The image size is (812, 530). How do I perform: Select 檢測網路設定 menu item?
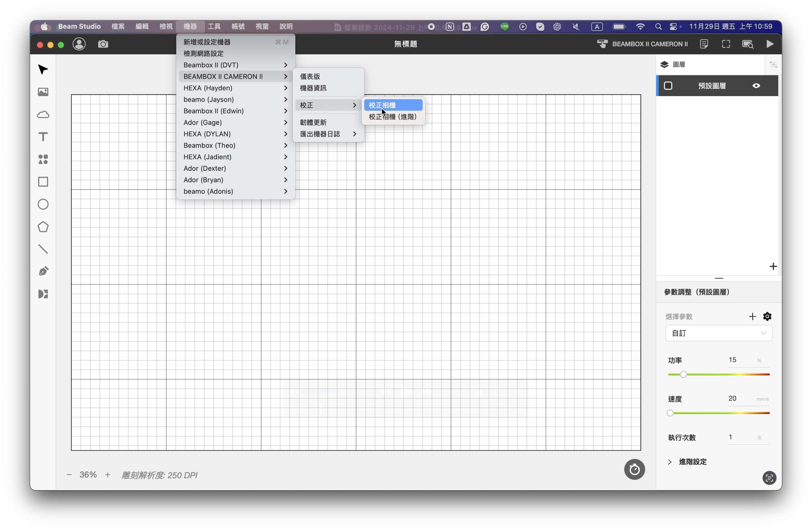235,53
